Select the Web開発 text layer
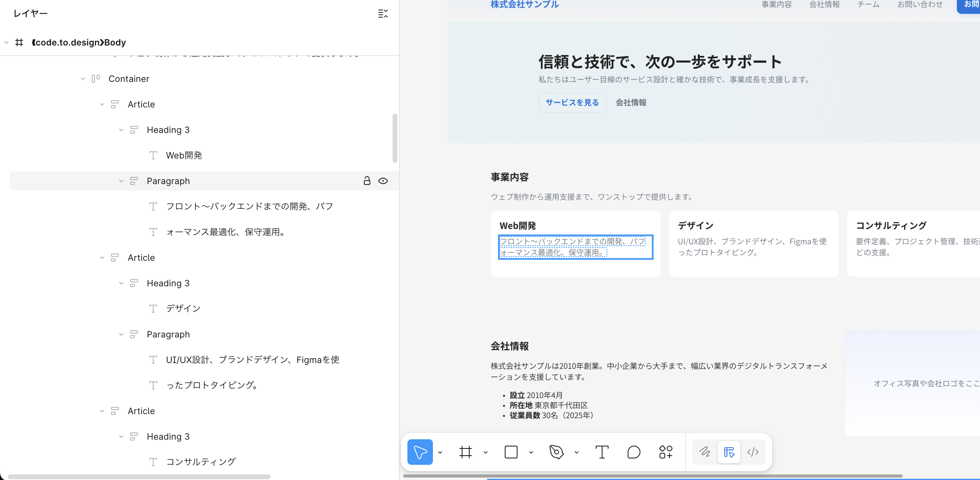Screen dimensions: 980x480 point(184,155)
